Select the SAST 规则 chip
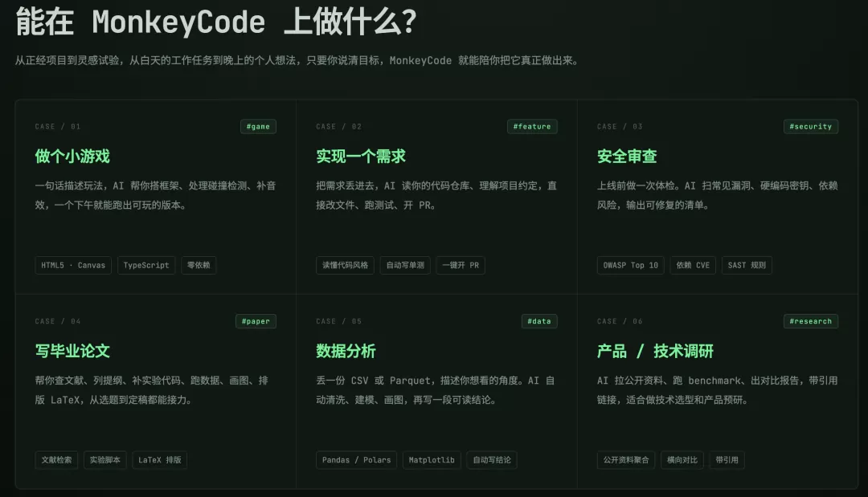This screenshot has height=497, width=868. pyautogui.click(x=747, y=266)
